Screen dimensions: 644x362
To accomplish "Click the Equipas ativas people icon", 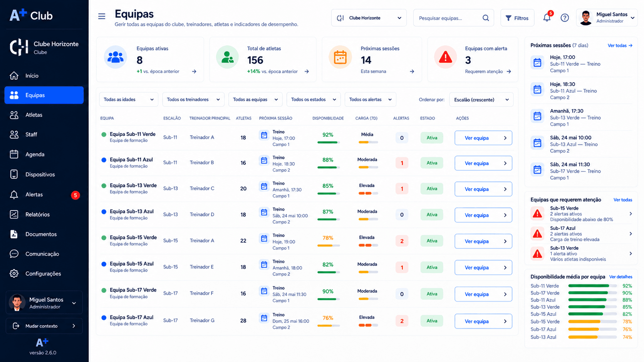I will (x=116, y=57).
